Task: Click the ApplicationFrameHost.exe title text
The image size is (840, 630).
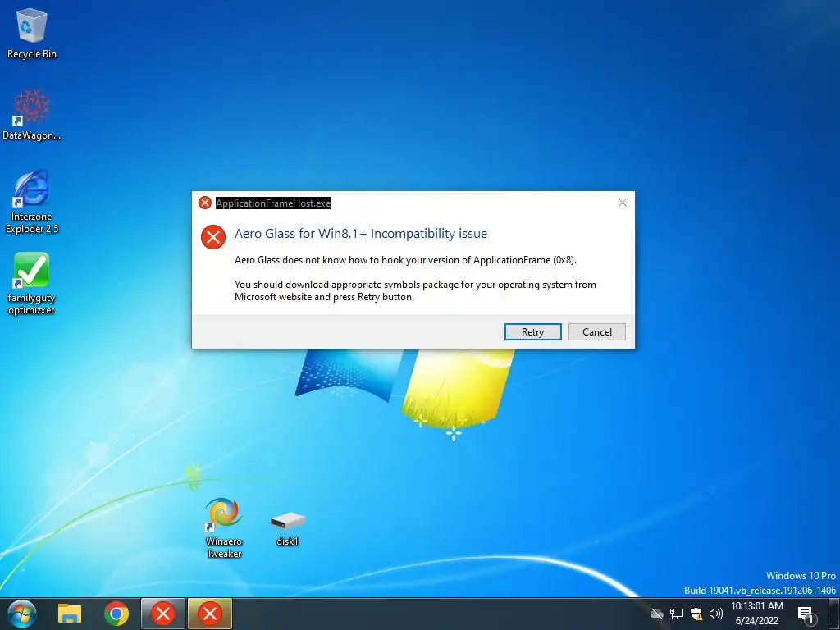Action: pos(272,203)
